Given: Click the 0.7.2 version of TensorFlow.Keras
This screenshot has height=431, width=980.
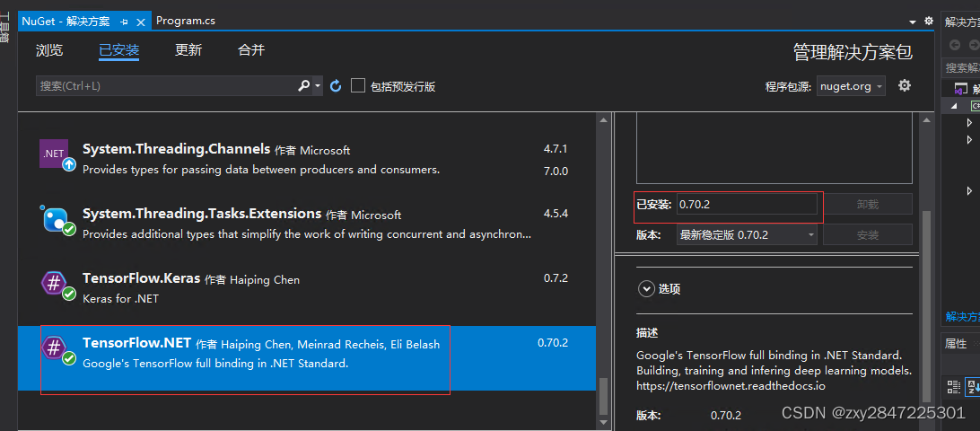Looking at the screenshot, I should pyautogui.click(x=556, y=277).
